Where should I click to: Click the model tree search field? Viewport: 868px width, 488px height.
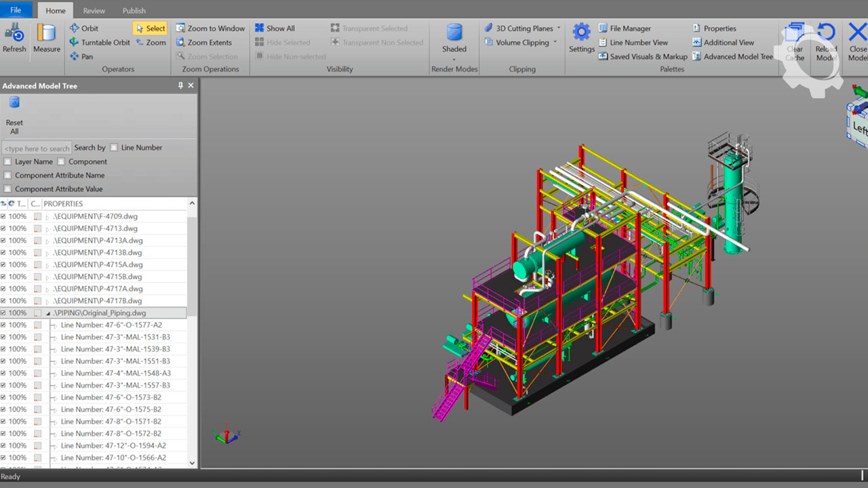(37, 148)
